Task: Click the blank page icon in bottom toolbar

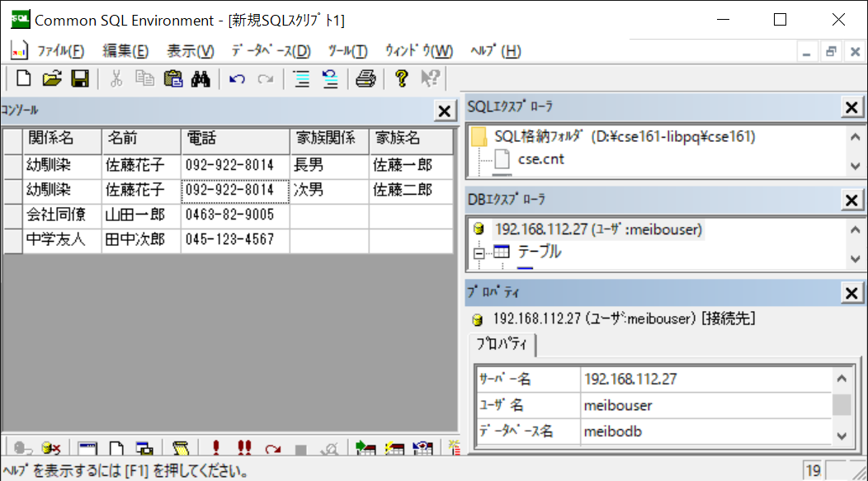Action: pyautogui.click(x=116, y=448)
